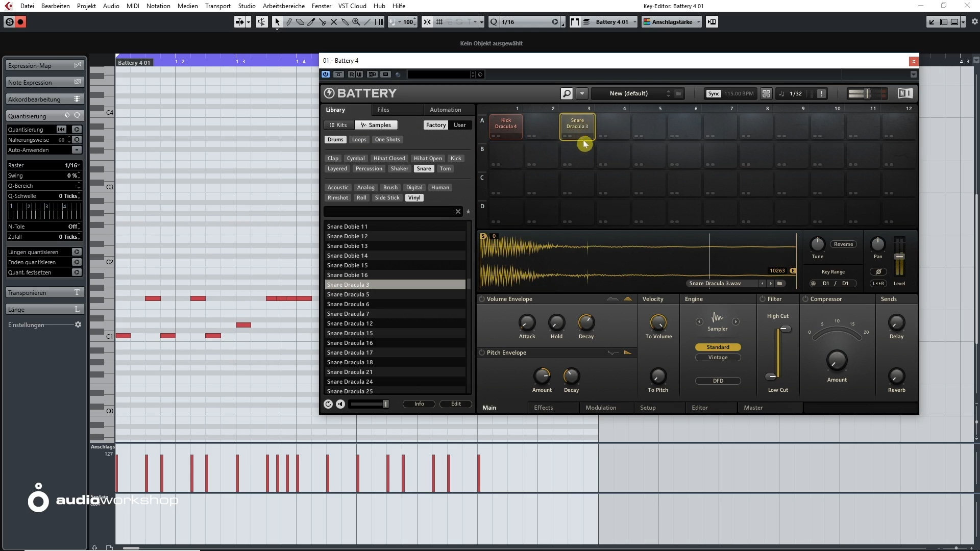The image size is (980, 551).
Task: Toggle the automation Read R button
Action: click(x=351, y=74)
